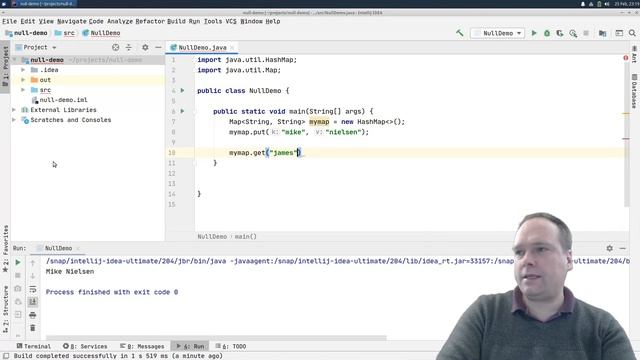Expand External Libraries node

[x=14, y=110]
